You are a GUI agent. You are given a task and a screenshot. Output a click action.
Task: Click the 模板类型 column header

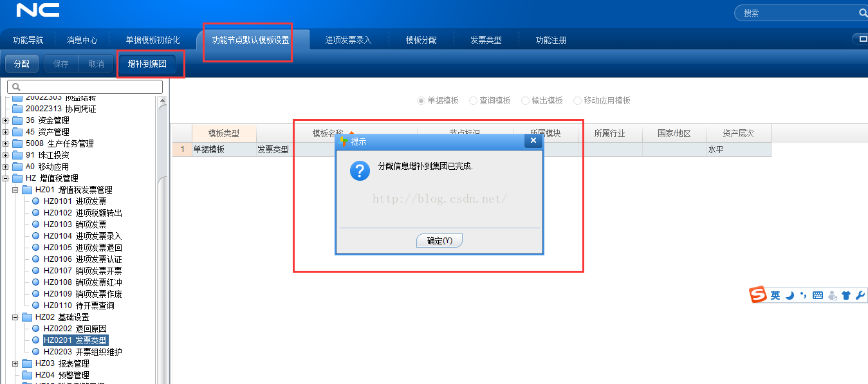point(224,133)
